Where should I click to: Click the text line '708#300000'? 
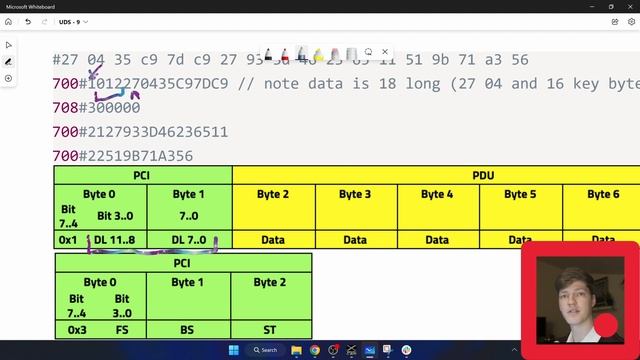coord(96,108)
